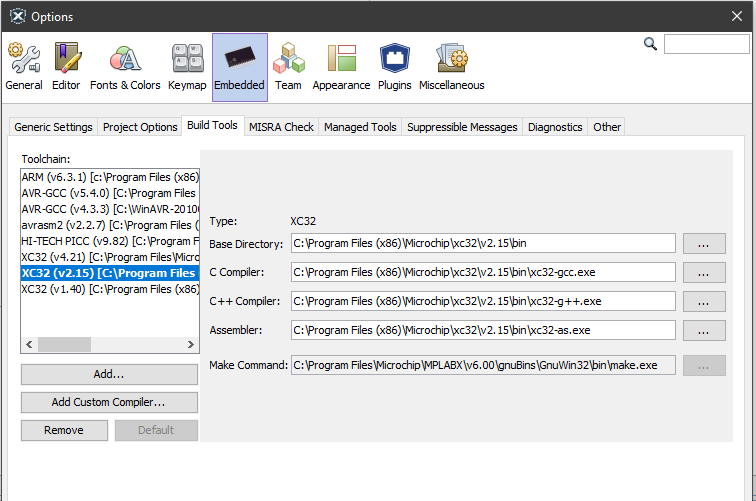Click the Add... button

coord(109,374)
